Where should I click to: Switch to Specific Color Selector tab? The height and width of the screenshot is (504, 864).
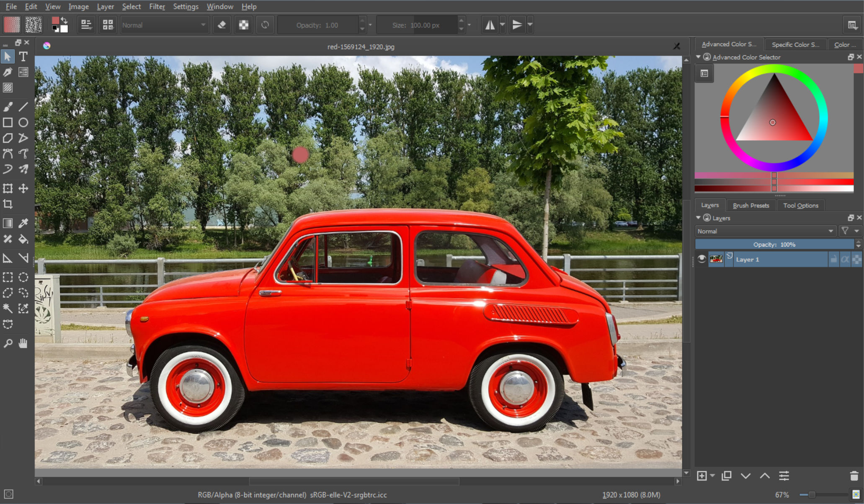(795, 44)
